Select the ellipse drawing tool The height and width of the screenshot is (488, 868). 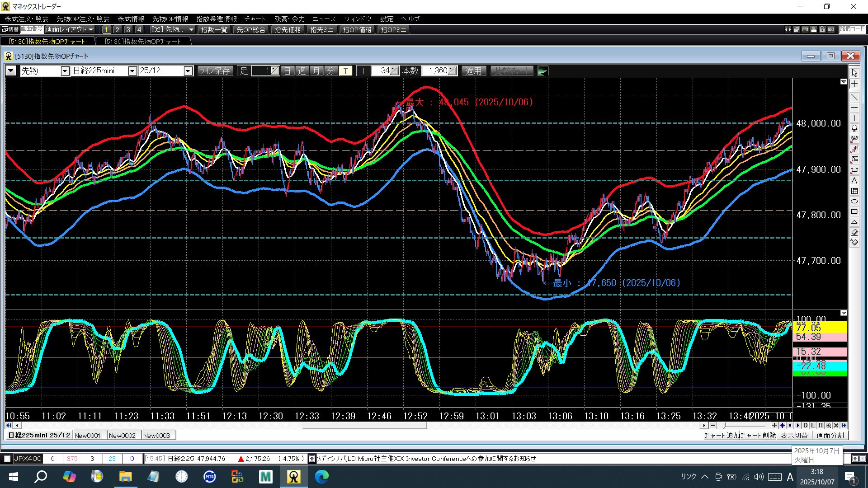tap(854, 202)
